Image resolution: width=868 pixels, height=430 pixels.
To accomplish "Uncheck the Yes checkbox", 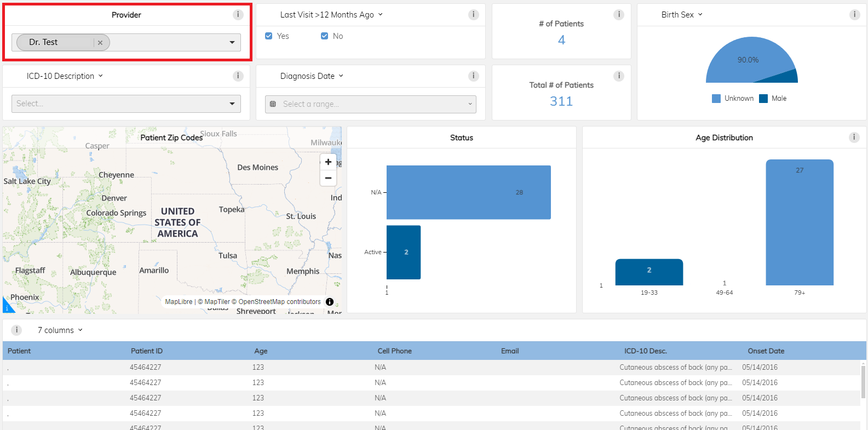I will point(269,36).
